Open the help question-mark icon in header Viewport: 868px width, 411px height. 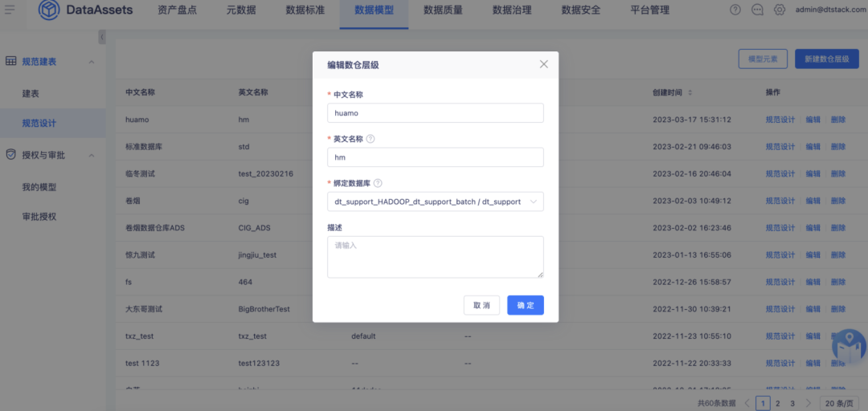point(735,10)
